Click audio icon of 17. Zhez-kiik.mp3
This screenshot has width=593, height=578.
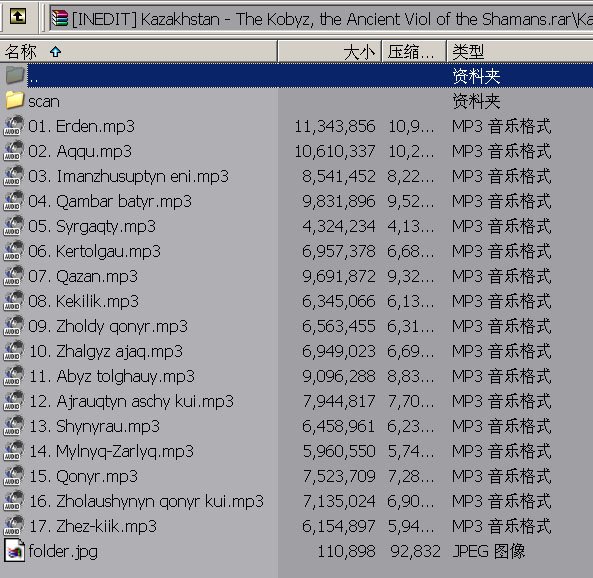14,525
